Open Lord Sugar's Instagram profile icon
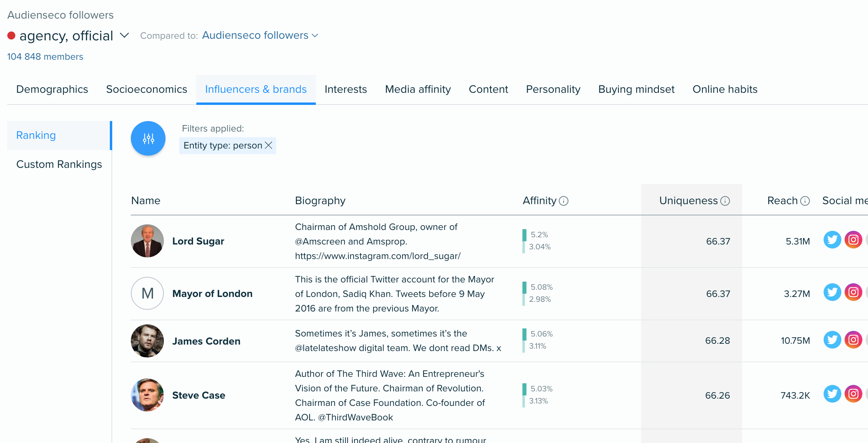The width and height of the screenshot is (868, 443). pyautogui.click(x=853, y=240)
